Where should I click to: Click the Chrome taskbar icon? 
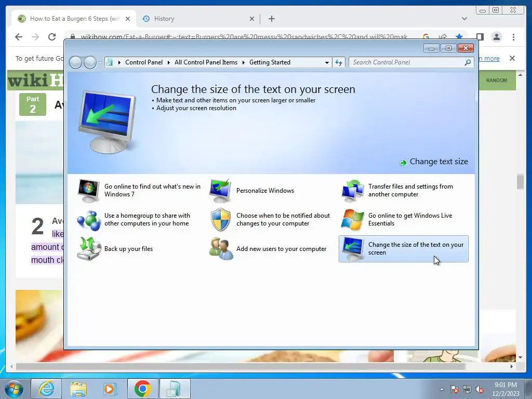pyautogui.click(x=142, y=389)
